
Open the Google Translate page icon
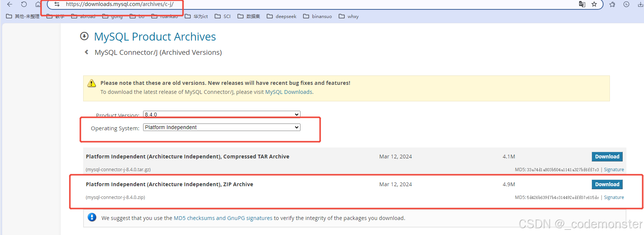pyautogui.click(x=582, y=4)
